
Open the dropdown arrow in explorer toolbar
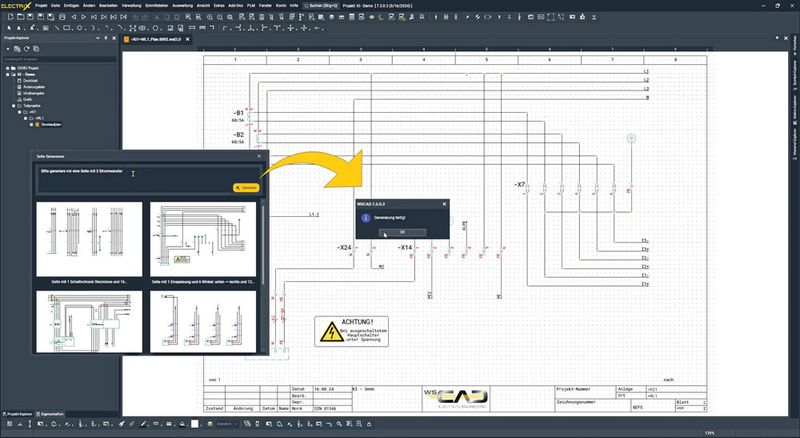click(8, 49)
